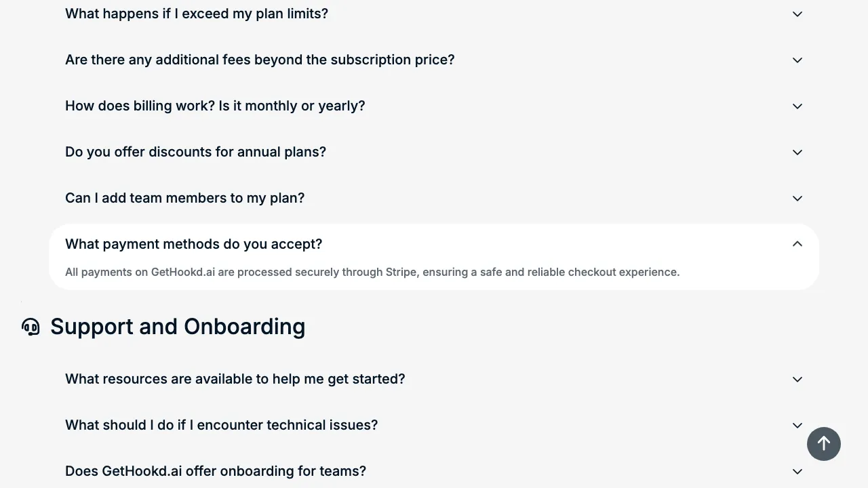Click "Do you offer discounts for annual plans?"
Screen dimensions: 868x488
195,152
